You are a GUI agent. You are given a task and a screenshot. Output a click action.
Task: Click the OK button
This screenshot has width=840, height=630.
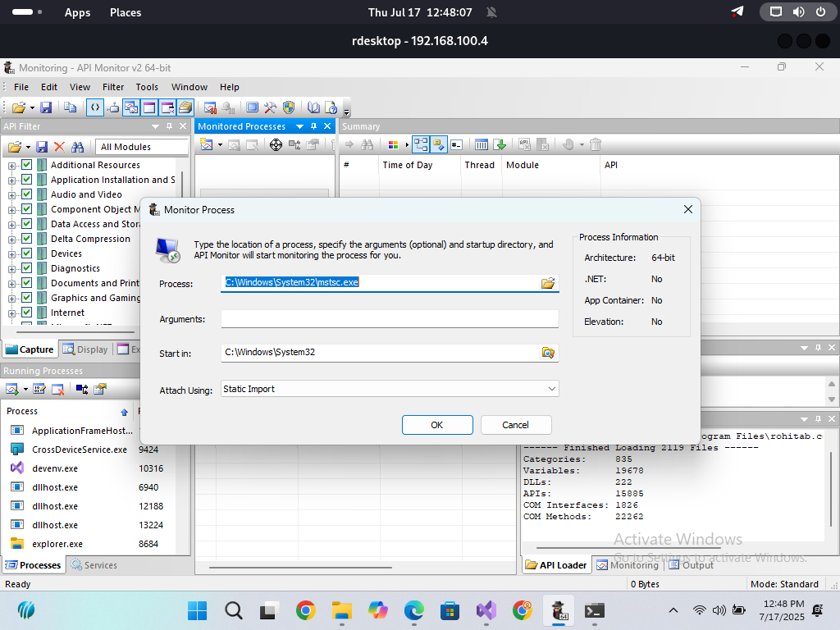point(437,425)
